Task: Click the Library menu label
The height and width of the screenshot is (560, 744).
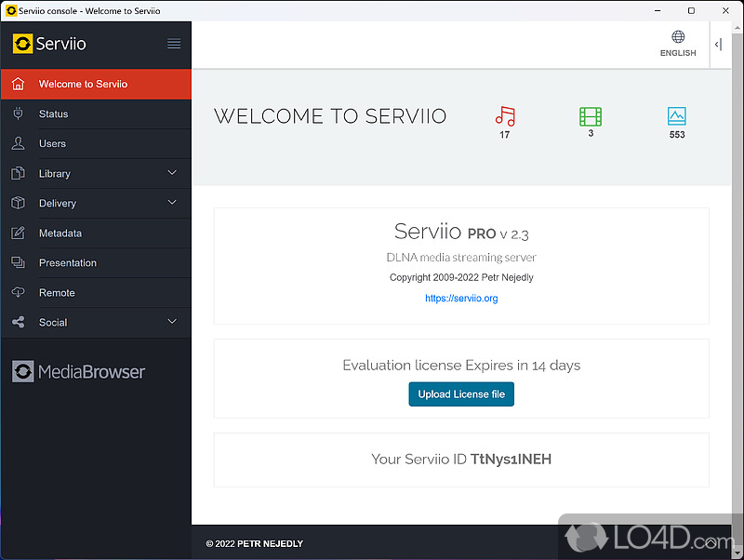Action: tap(55, 174)
